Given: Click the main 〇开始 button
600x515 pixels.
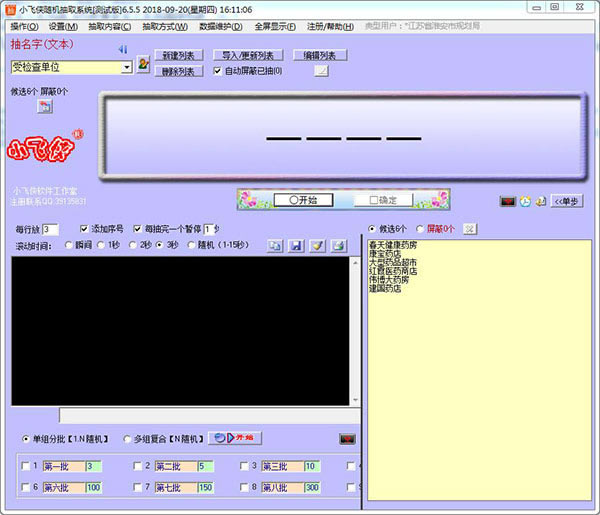Looking at the screenshot, I should click(303, 200).
